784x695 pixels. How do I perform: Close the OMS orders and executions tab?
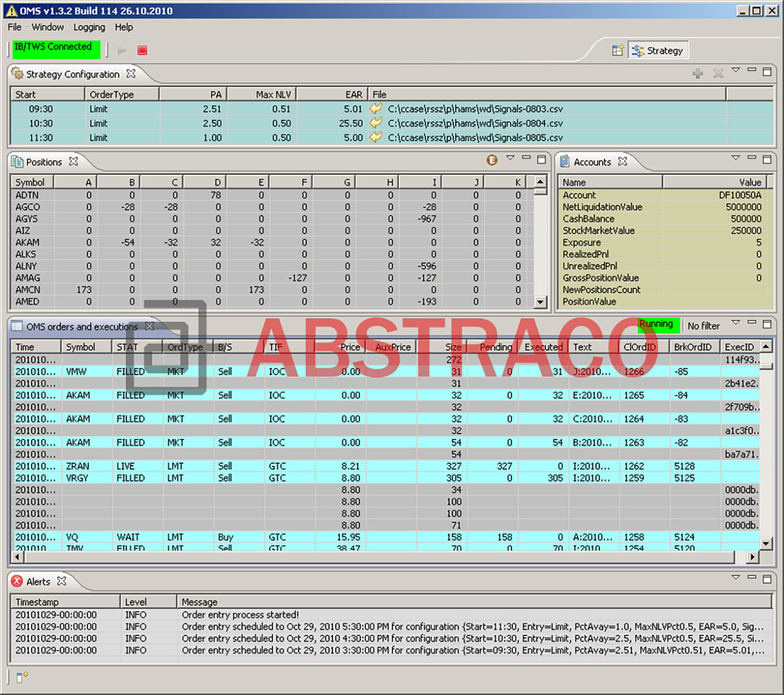pyautogui.click(x=150, y=326)
